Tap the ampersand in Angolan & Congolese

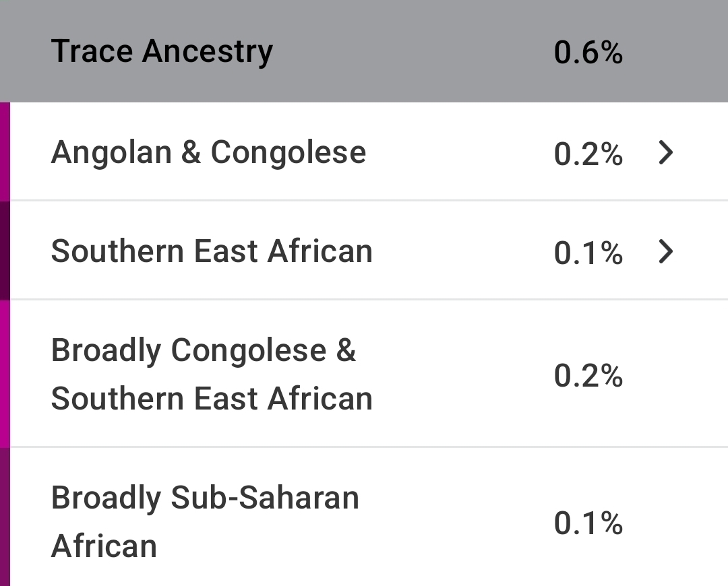(191, 152)
